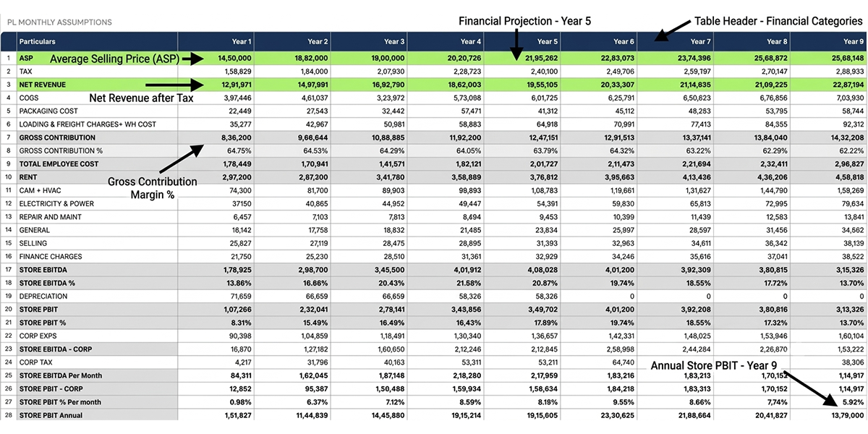Click Selling Year 7 value 34,611
Image resolution: width=868 pixels, height=434 pixels.
(x=699, y=244)
